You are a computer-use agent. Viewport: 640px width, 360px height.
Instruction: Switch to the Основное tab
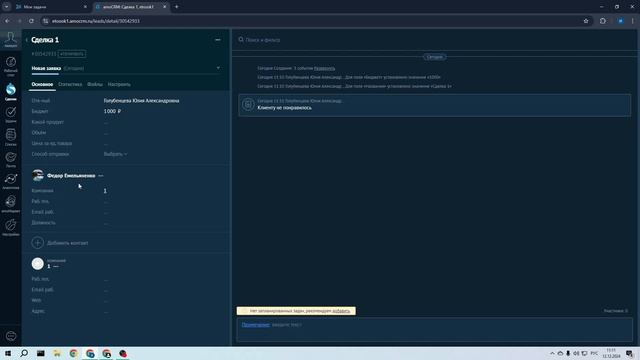click(42, 84)
